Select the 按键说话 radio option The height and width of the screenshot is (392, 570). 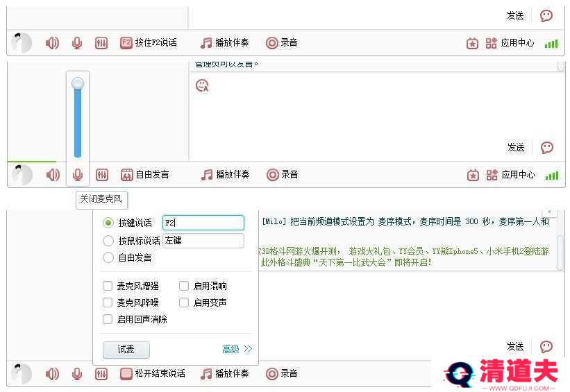coord(108,223)
